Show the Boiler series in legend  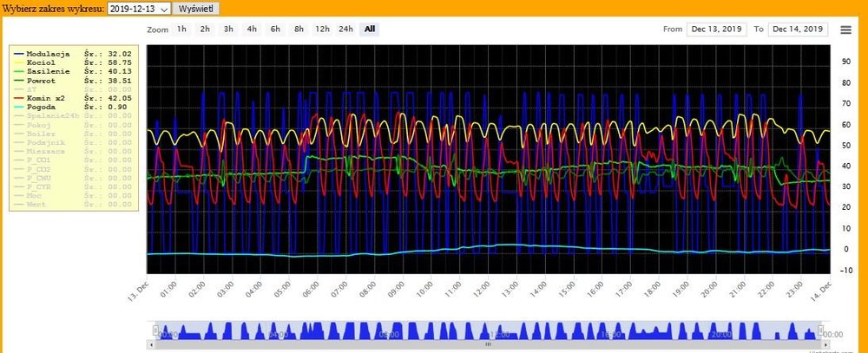(41, 134)
